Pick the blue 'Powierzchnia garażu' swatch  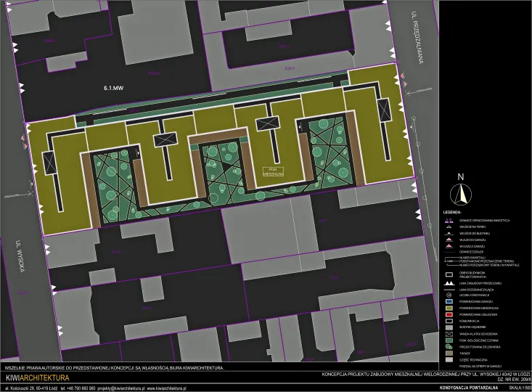449,301
